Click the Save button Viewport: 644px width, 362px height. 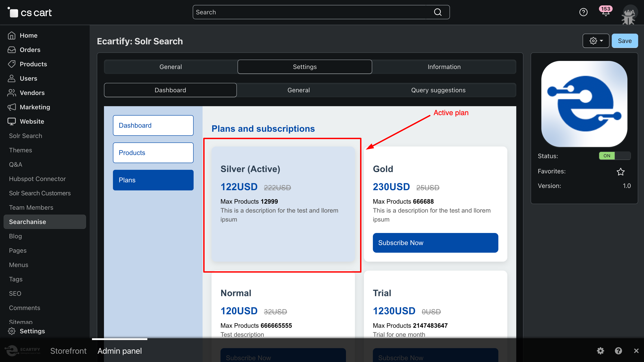625,41
